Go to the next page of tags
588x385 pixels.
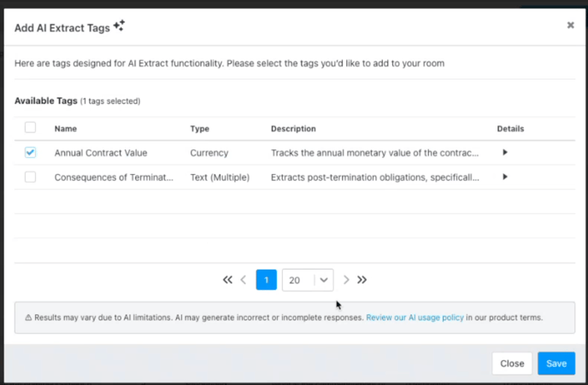[346, 280]
